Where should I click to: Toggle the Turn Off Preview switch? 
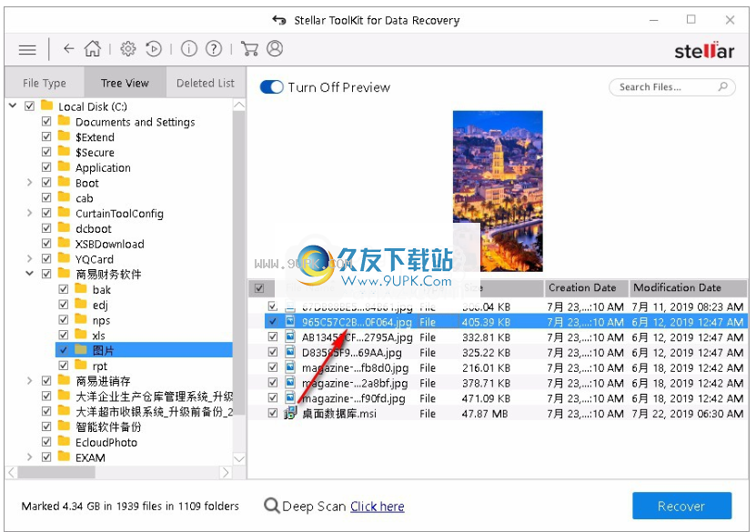tap(271, 86)
